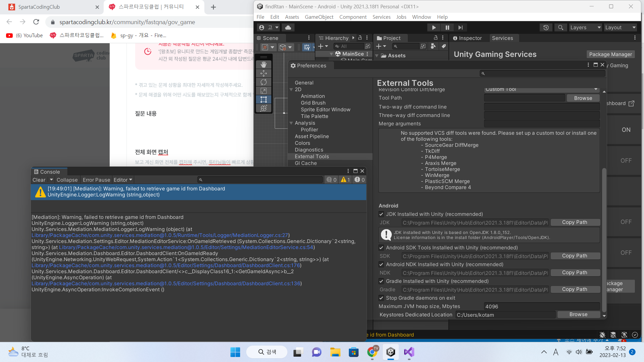
Task: Search by label in Project panel
Action: pos(443,46)
